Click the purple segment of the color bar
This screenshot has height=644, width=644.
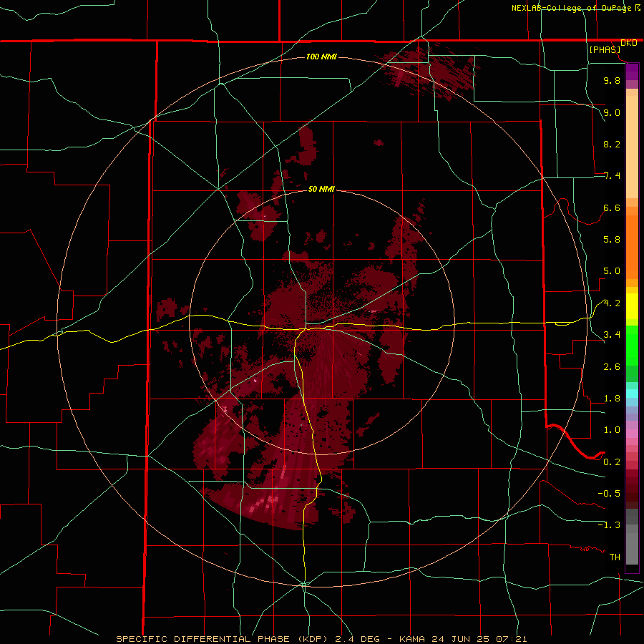click(x=632, y=72)
